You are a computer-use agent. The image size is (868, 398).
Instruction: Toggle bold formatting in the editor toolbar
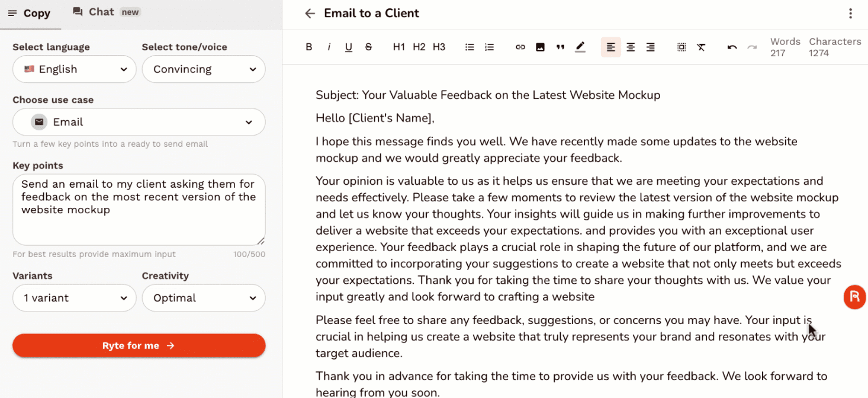pos(309,47)
